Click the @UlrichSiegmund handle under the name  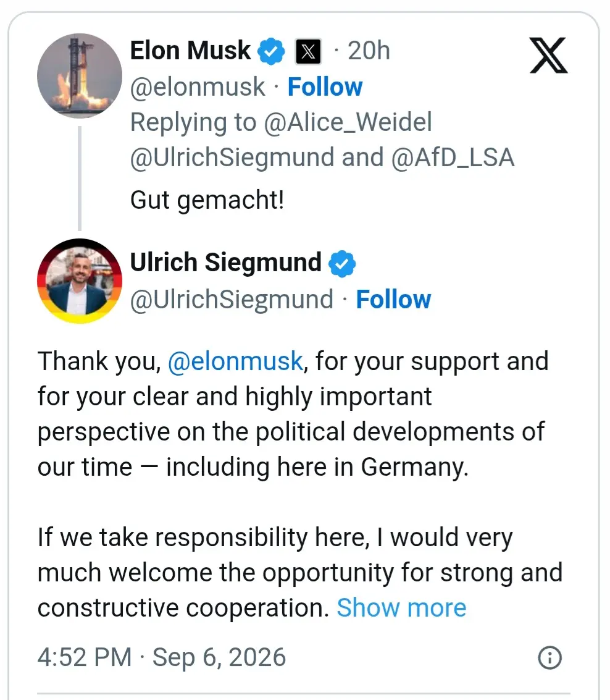tap(232, 299)
